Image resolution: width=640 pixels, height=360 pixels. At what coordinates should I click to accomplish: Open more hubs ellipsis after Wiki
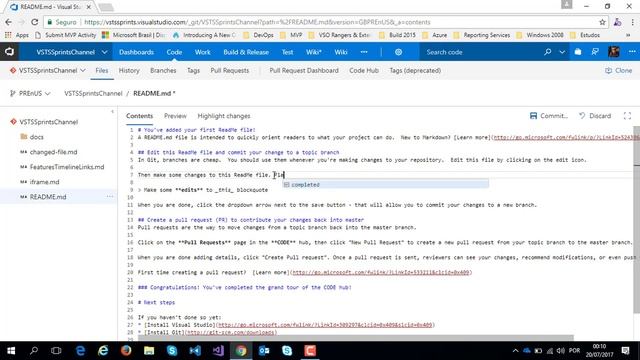[x=364, y=52]
